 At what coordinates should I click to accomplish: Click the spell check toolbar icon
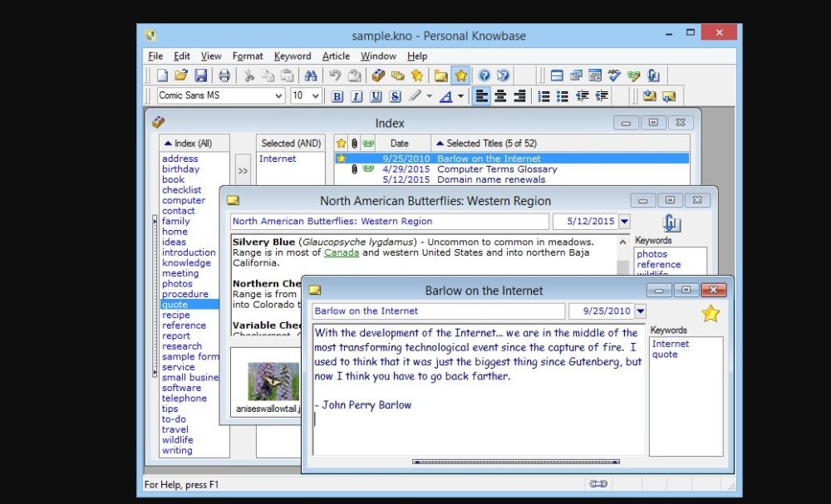pos(614,76)
